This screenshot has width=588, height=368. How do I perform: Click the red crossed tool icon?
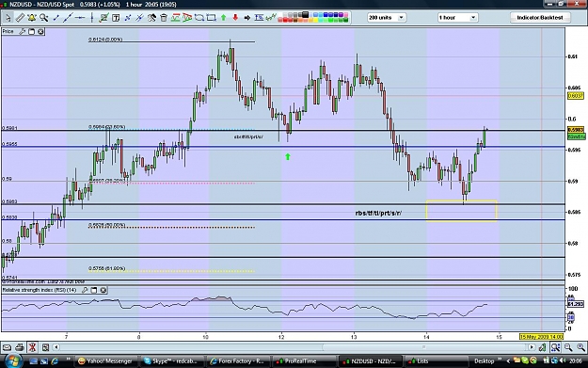(x=32, y=347)
